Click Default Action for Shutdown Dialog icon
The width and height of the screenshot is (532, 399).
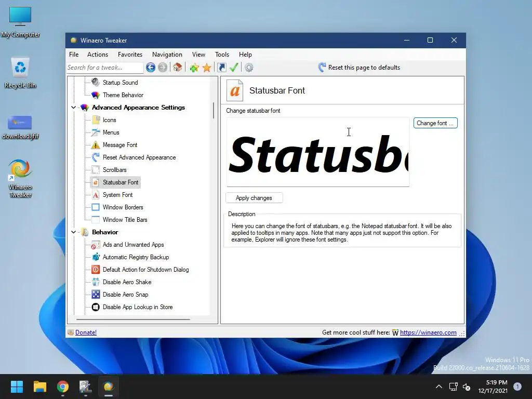click(x=96, y=270)
